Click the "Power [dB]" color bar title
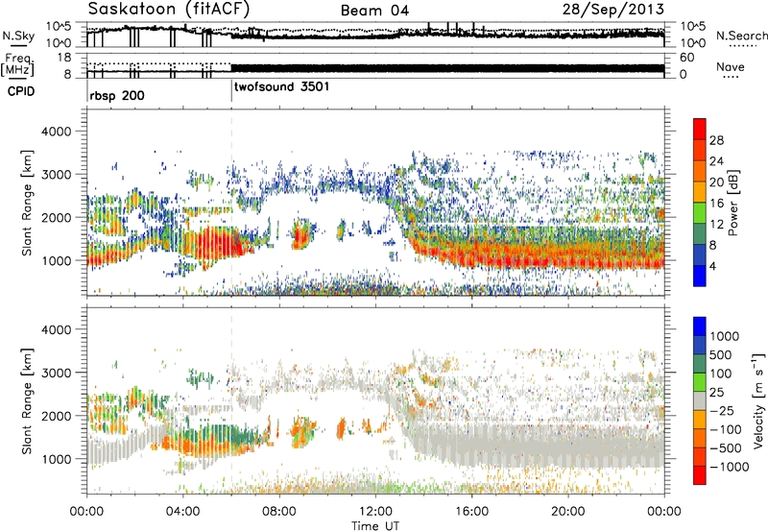Viewport: 768px width, 532px height. pos(732,203)
